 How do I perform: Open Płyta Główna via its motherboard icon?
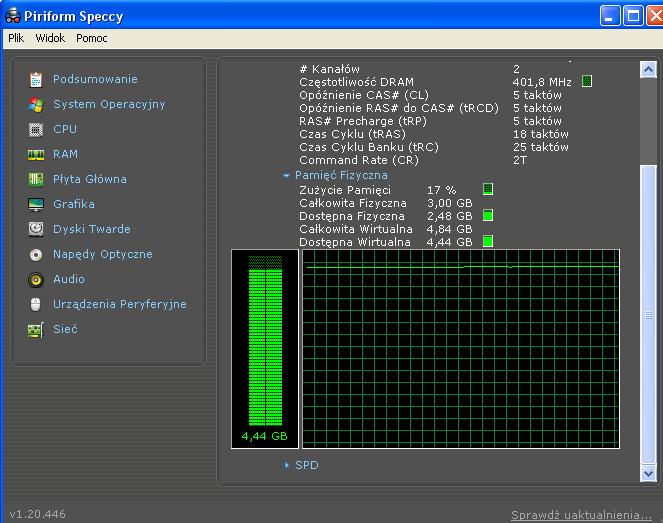(x=36, y=179)
